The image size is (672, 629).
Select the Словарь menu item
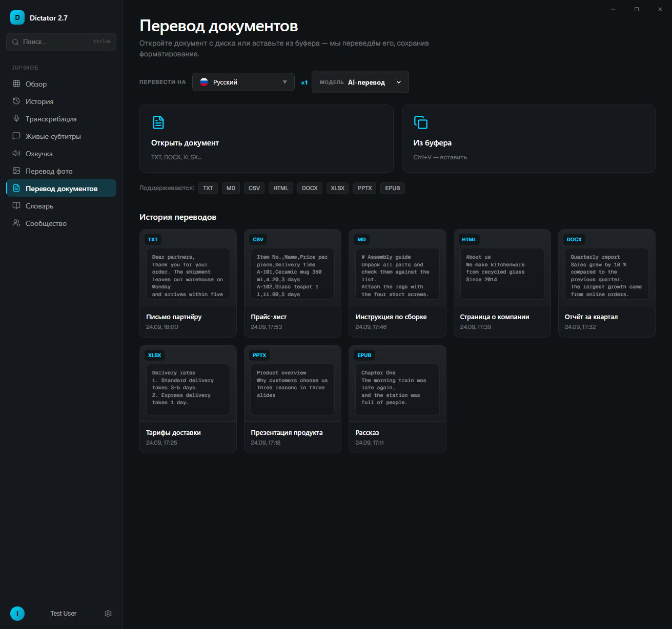coord(61,205)
